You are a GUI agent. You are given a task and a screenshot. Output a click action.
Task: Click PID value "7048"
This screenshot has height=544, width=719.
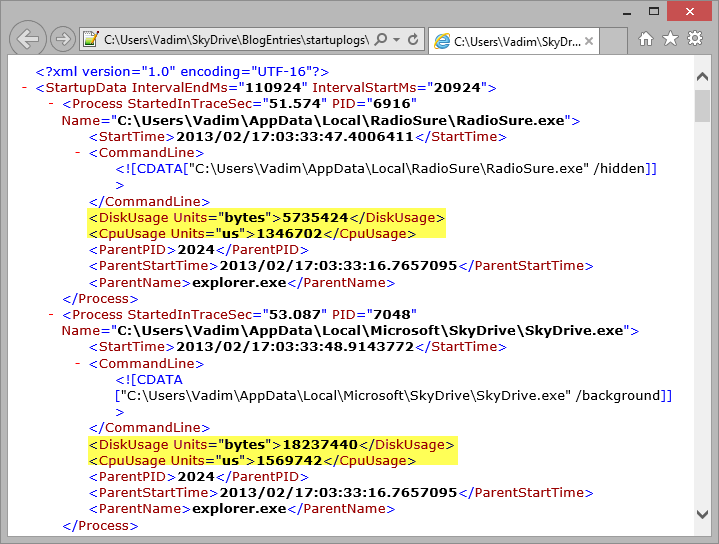click(x=392, y=315)
